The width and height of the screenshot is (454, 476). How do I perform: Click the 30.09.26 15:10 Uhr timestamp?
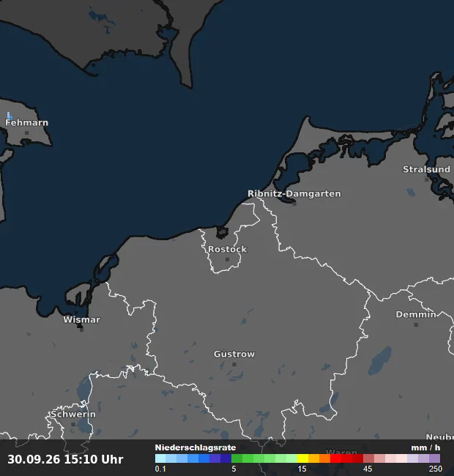66,459
